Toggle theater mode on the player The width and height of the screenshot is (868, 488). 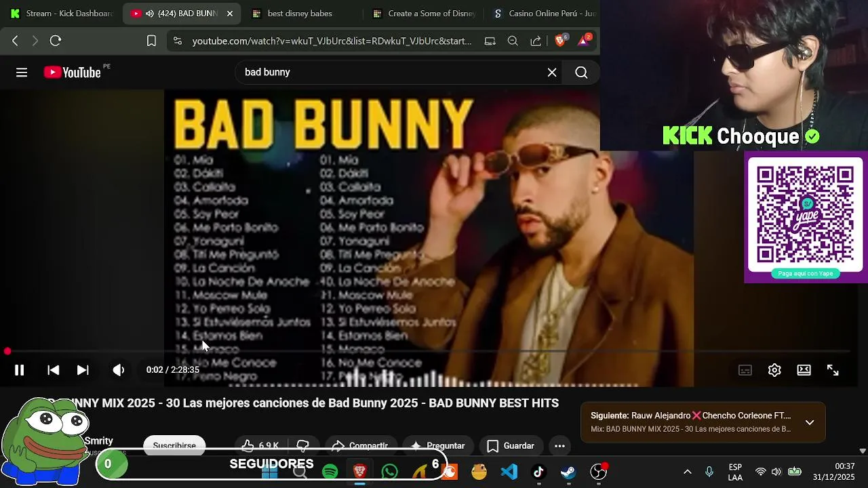point(804,370)
